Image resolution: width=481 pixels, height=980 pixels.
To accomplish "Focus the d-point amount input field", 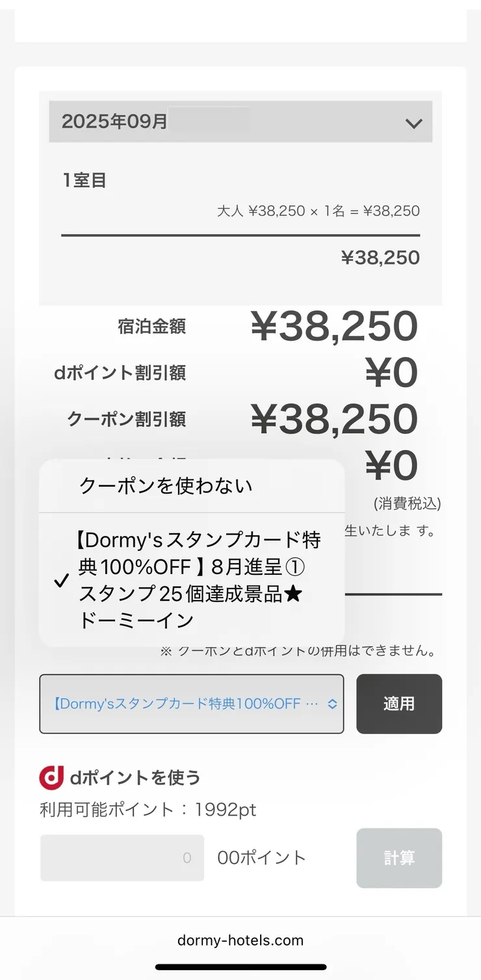I will [122, 858].
